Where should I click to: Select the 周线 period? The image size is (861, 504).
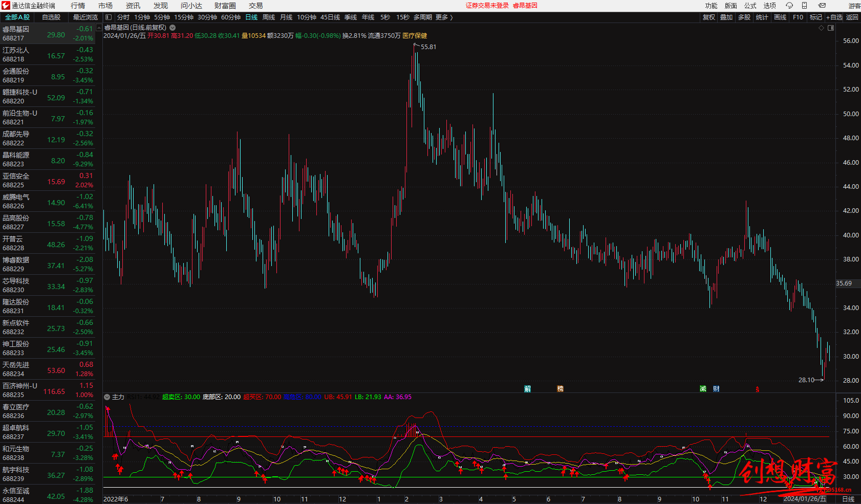pos(269,17)
